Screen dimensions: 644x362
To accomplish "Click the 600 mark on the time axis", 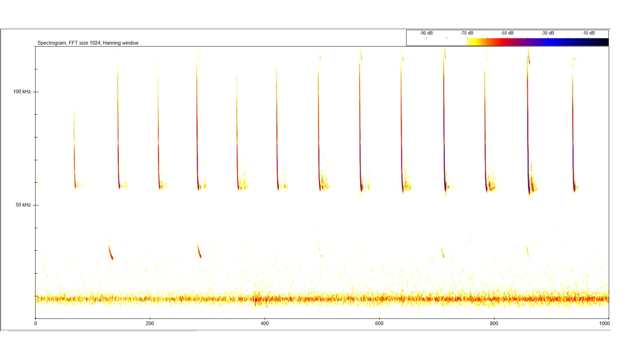I will pos(379,323).
